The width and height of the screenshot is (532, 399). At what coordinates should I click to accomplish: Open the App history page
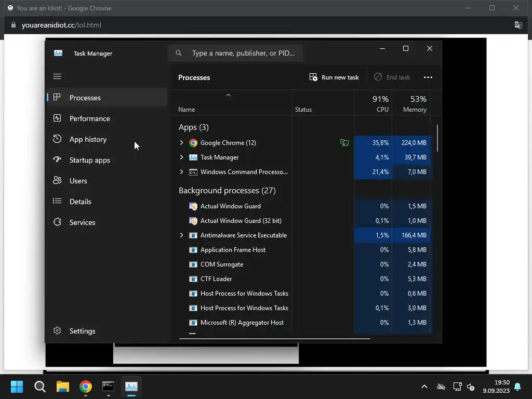(x=107, y=139)
